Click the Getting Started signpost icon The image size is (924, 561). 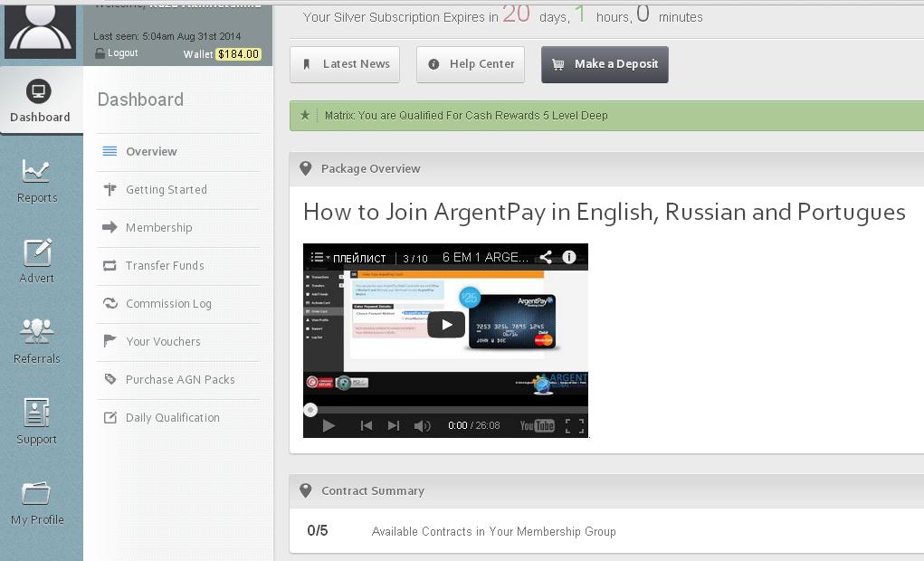tap(110, 189)
